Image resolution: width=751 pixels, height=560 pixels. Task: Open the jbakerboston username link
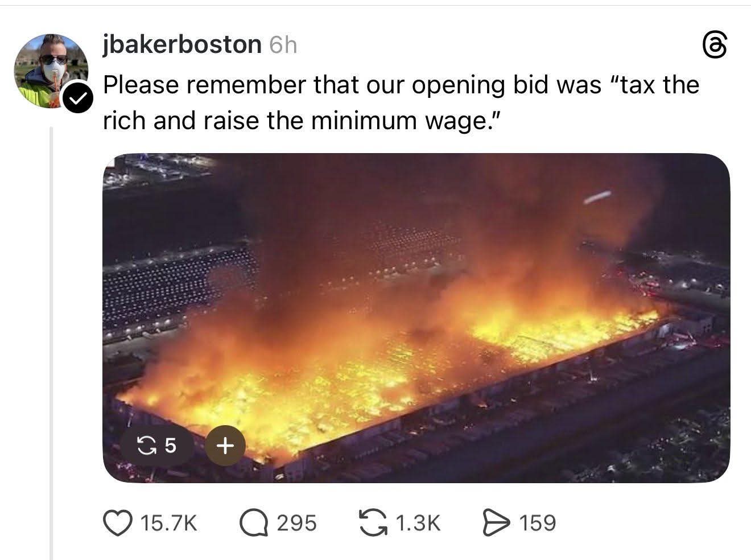182,44
